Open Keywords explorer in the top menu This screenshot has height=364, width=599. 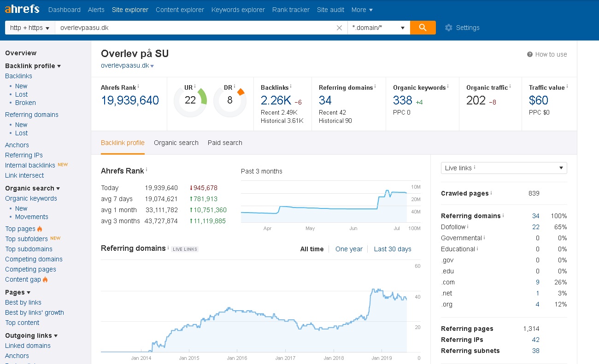(x=238, y=10)
